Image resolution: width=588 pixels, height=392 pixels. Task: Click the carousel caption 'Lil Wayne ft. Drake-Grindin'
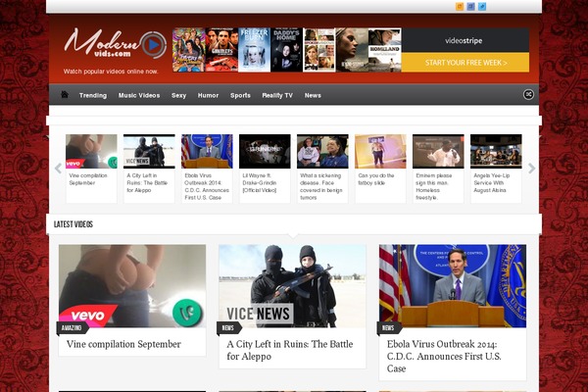(x=260, y=183)
